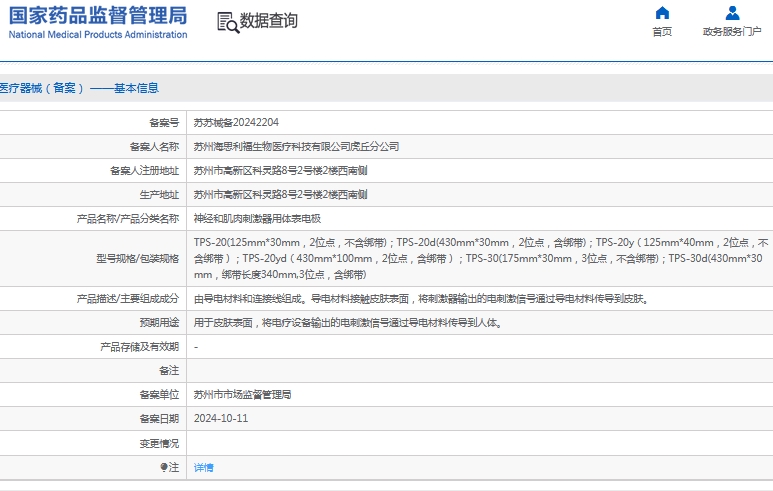Click the 备注 row label
Image resolution: width=773 pixels, height=491 pixels.
tap(169, 370)
